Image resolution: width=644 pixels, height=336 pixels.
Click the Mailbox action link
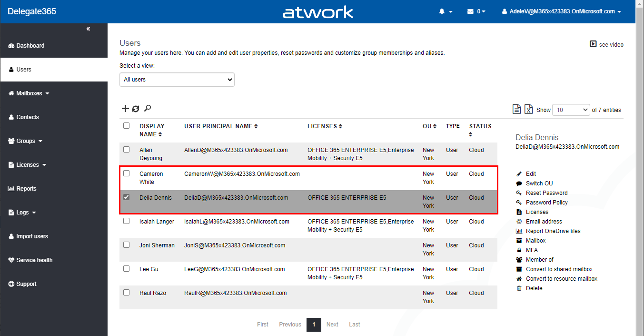coord(535,241)
